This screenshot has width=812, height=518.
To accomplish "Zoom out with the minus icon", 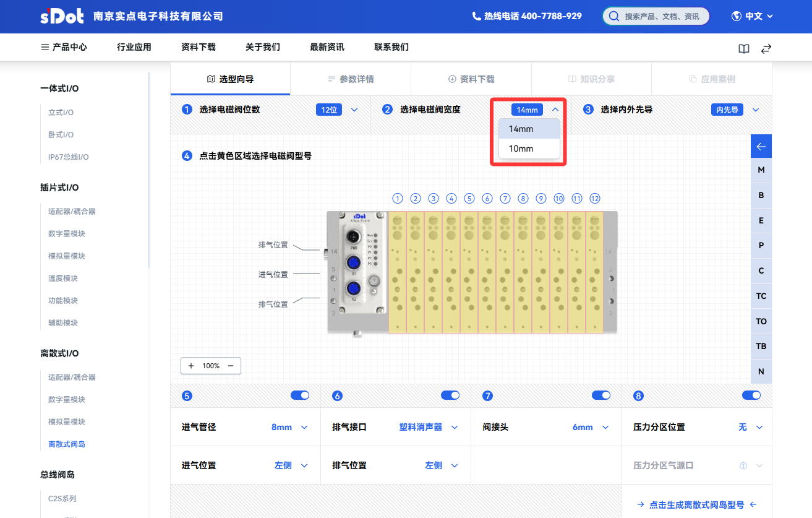I will [231, 366].
